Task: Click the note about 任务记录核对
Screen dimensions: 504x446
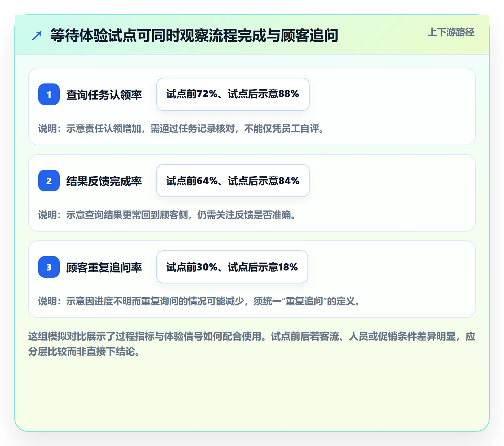Action: click(x=181, y=128)
